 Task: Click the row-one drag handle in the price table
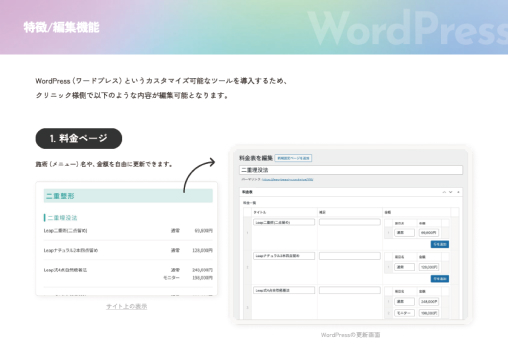247,233
